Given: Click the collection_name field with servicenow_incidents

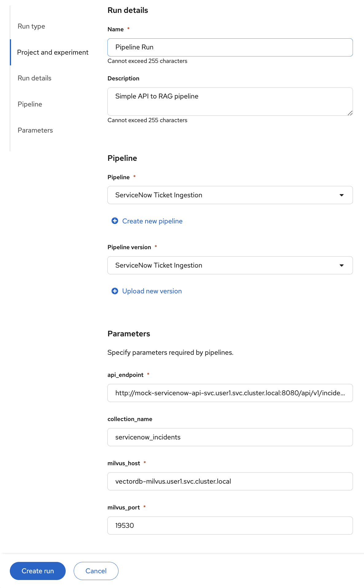Looking at the screenshot, I should [x=230, y=437].
